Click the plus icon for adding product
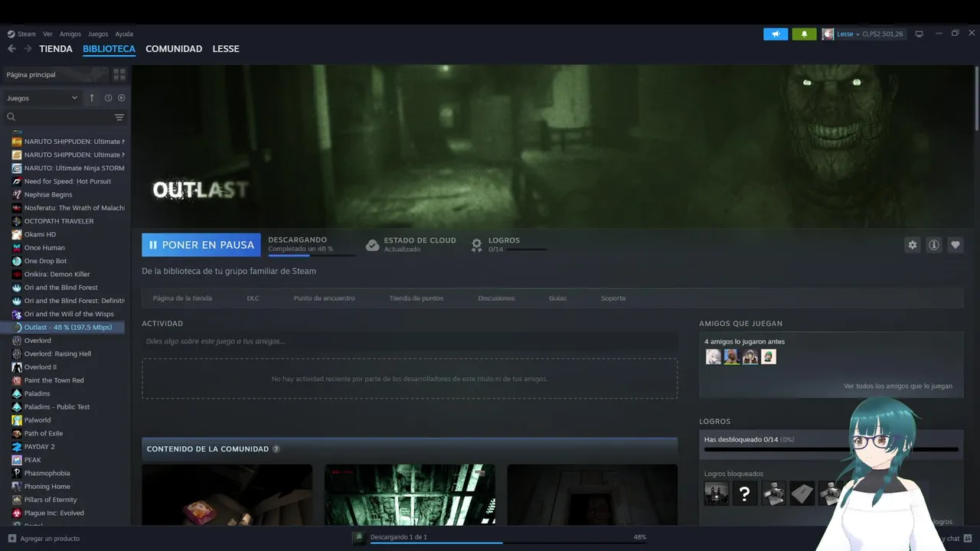The width and height of the screenshot is (980, 551). (x=11, y=539)
